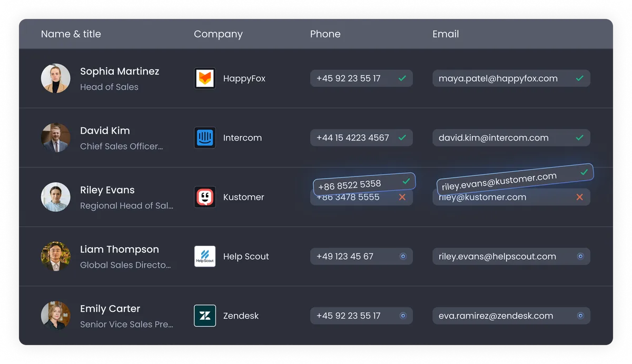Click Sophia Martinez's profile photo
The height and width of the screenshot is (364, 632).
coord(55,78)
